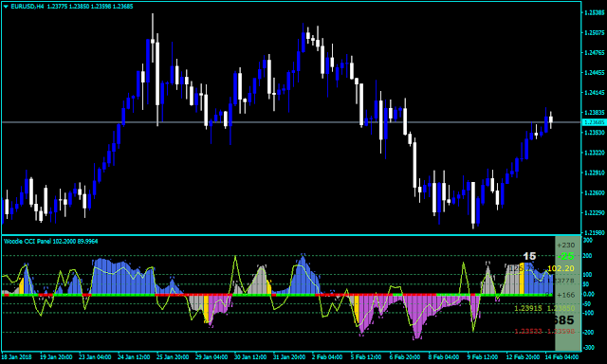Click price axis label 1.24455

pyautogui.click(x=595, y=73)
